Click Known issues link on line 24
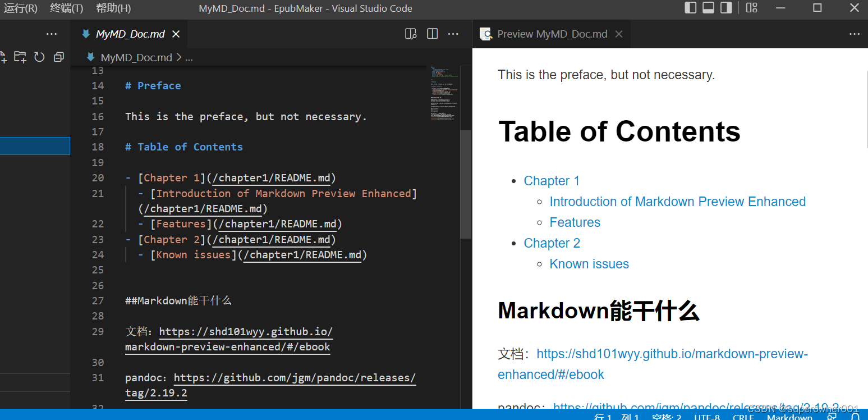 (259, 255)
